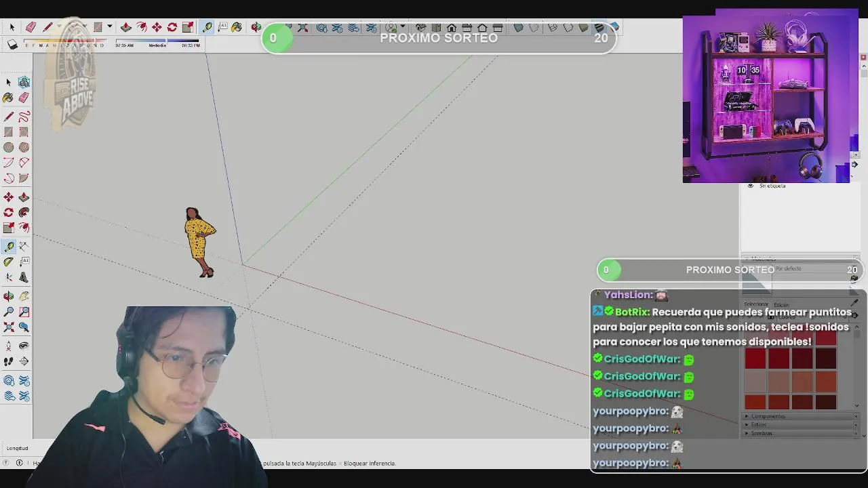868x488 pixels.
Task: Click the active Tape Measure tool in left toolbar
Action: 9,247
